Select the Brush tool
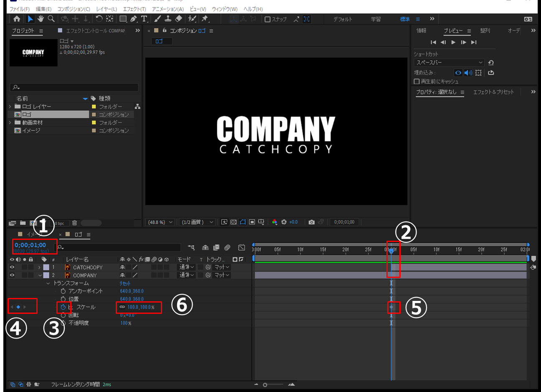The width and height of the screenshot is (541, 392). point(157,19)
